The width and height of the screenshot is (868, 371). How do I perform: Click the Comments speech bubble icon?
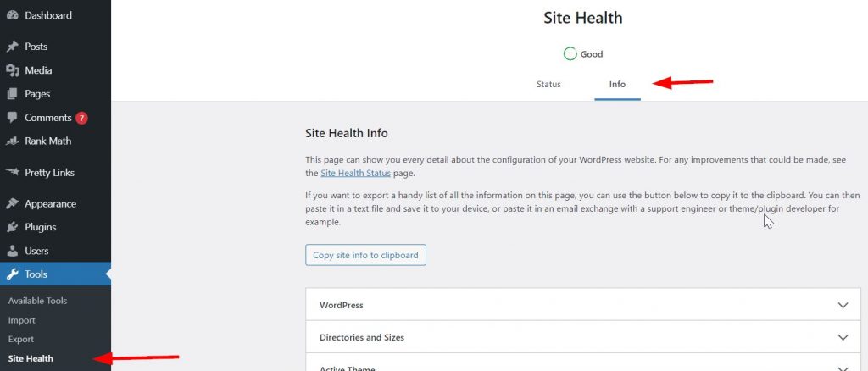[x=12, y=117]
